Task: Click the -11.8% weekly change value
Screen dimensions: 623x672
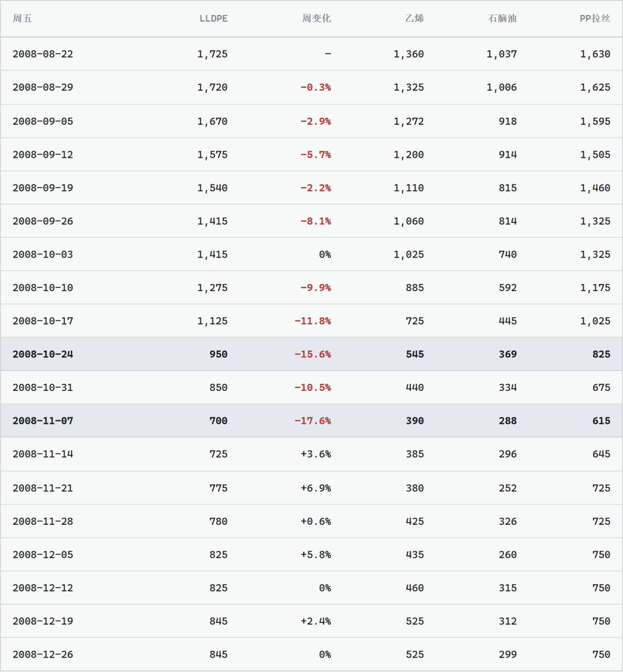Action: (x=313, y=321)
